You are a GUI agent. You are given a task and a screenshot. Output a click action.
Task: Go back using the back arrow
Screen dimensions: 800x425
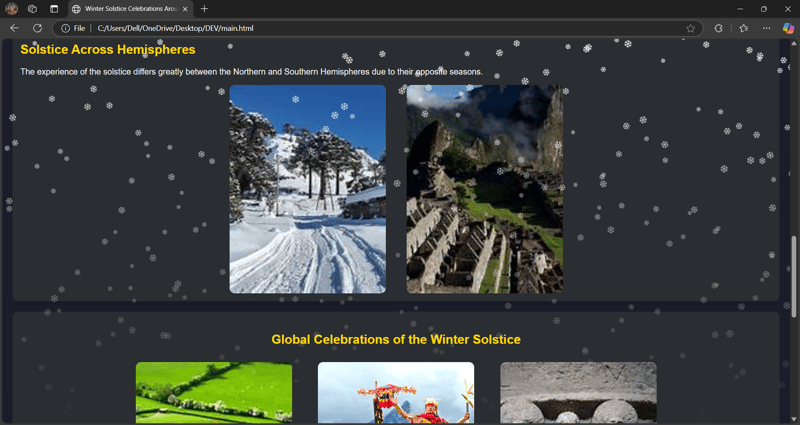click(14, 29)
